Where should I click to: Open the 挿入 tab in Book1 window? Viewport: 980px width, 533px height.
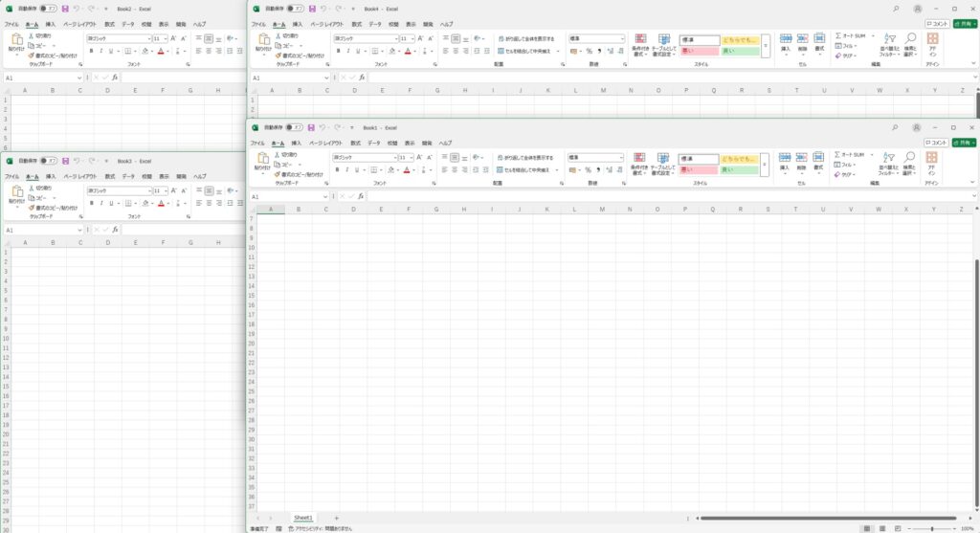tap(297, 143)
